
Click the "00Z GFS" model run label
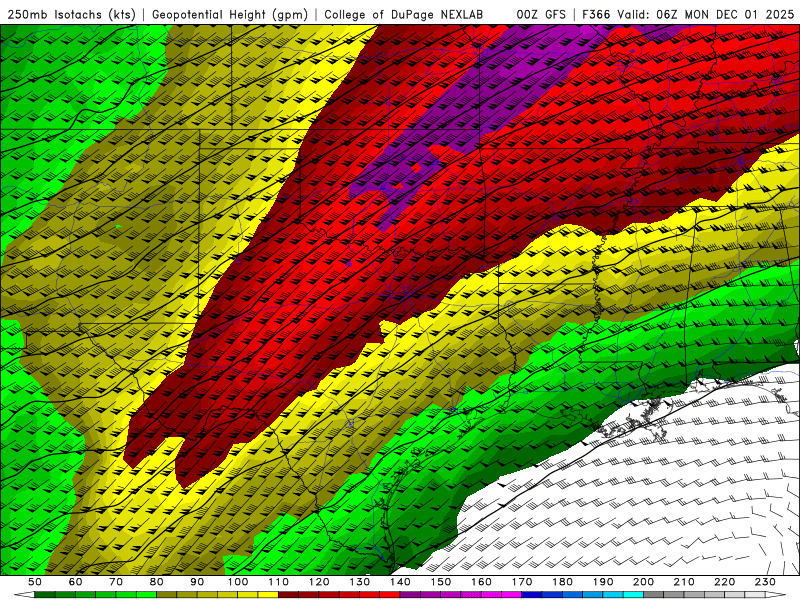coord(541,14)
